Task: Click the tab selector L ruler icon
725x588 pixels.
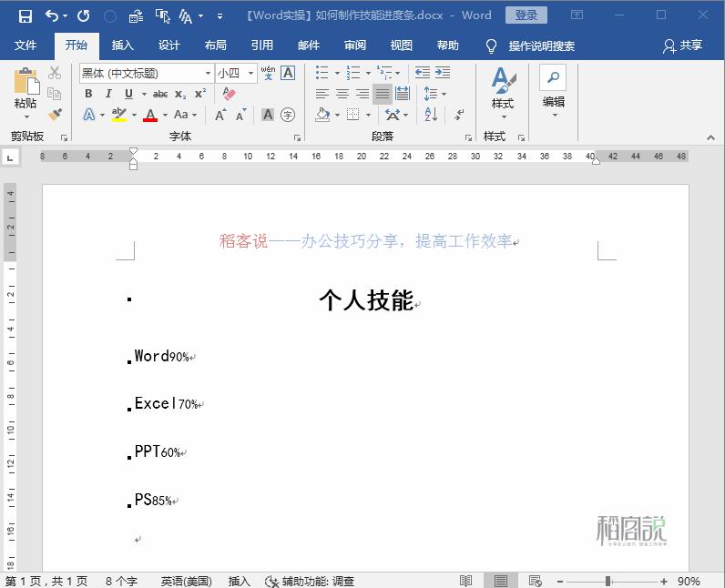Action: tap(10, 157)
